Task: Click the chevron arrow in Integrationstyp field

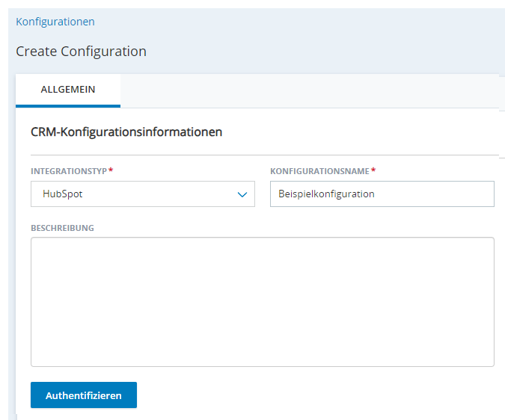Action: pos(242,194)
